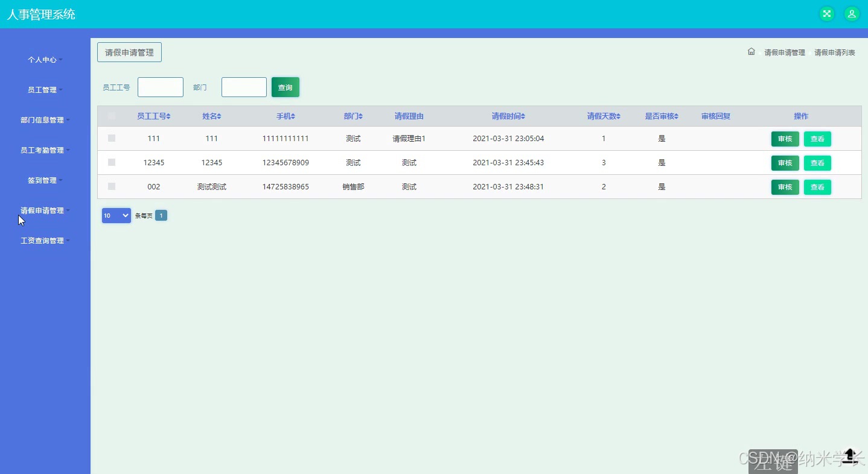The height and width of the screenshot is (474, 868).
Task: Click phone number 14725838965
Action: tap(286, 187)
